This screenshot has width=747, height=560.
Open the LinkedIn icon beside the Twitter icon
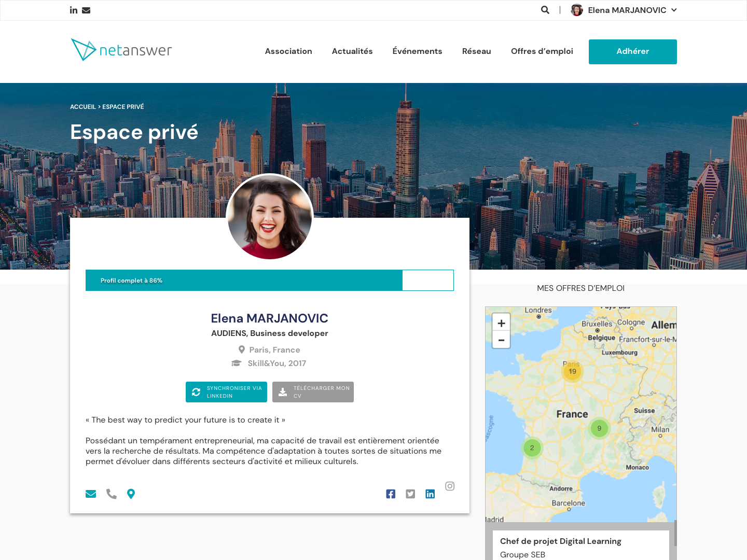pyautogui.click(x=430, y=494)
